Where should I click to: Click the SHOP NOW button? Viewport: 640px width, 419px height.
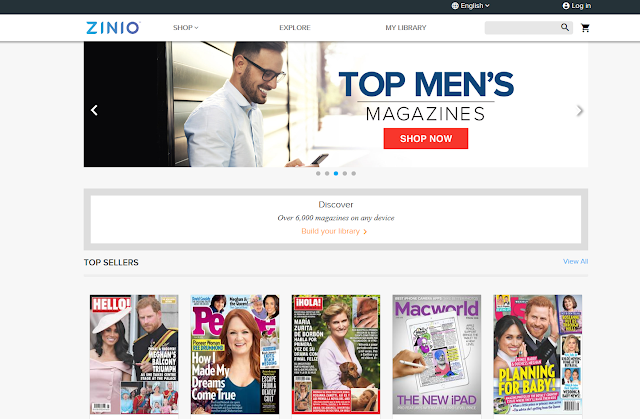point(426,139)
